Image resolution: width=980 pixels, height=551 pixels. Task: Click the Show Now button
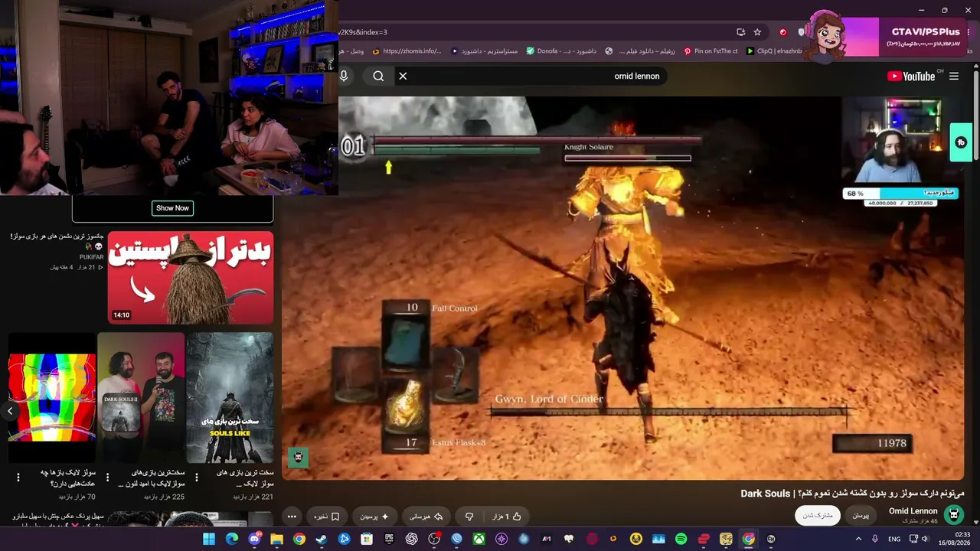172,208
